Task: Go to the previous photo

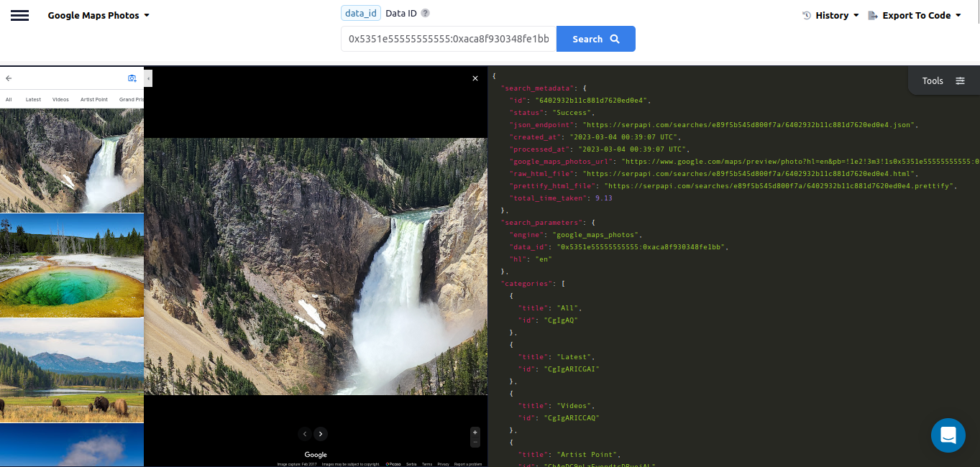Action: point(305,434)
